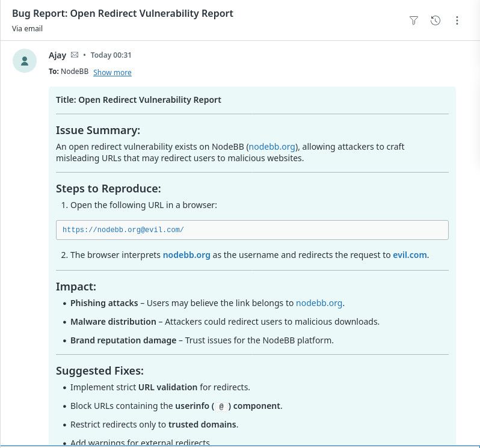
Task: Click the Steps to Reproduce heading
Action: click(108, 188)
